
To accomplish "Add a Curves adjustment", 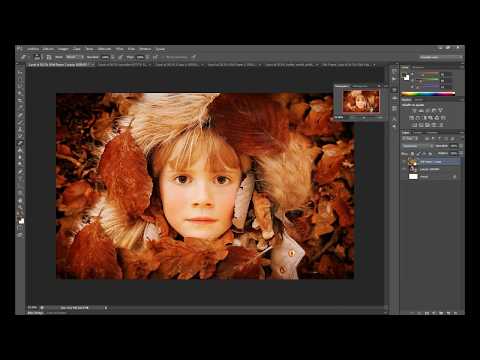I will coord(427,110).
